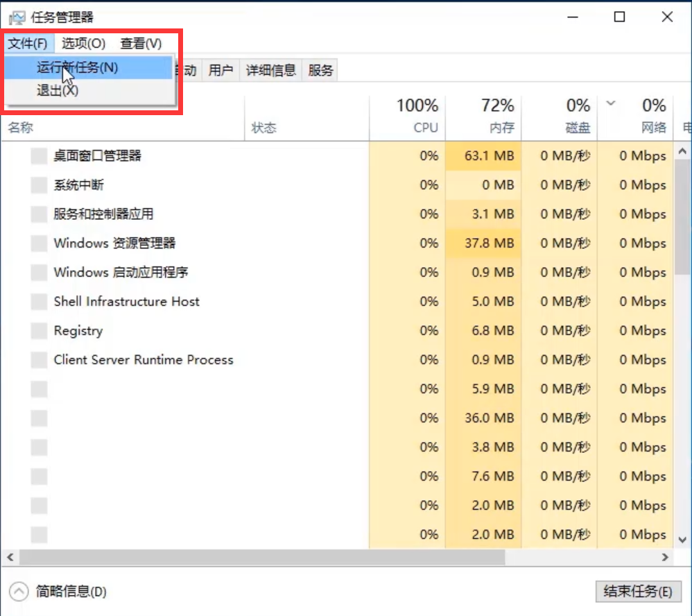Switch to the 详细信息 tab
The image size is (692, 616).
tap(270, 69)
